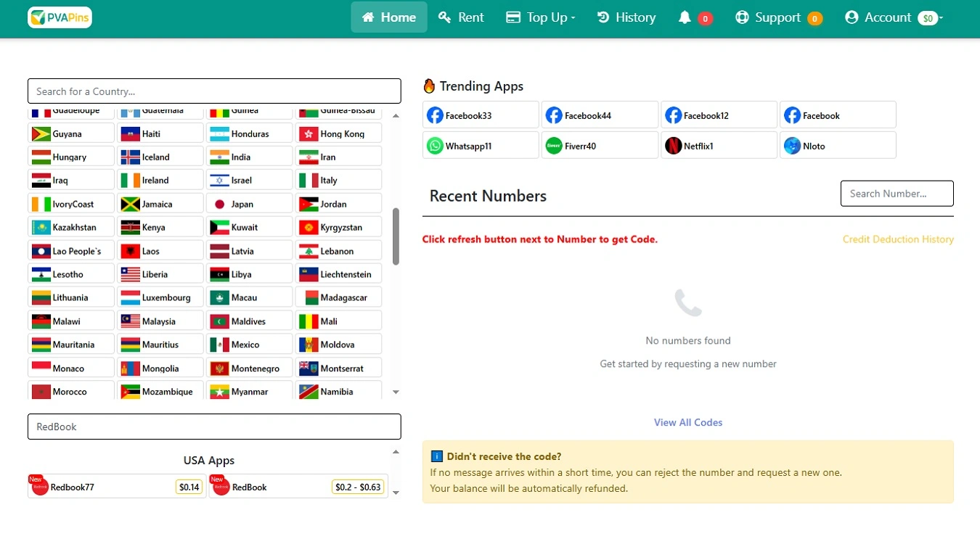This screenshot has width=980, height=544.
Task: Pick India from the country list
Action: coord(250,157)
